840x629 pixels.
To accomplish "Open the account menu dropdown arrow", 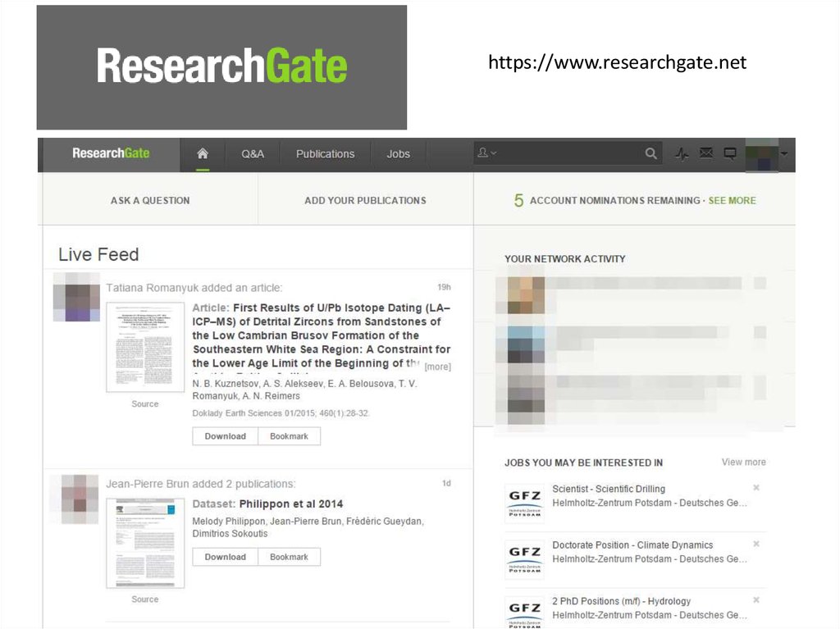I will click(x=784, y=154).
